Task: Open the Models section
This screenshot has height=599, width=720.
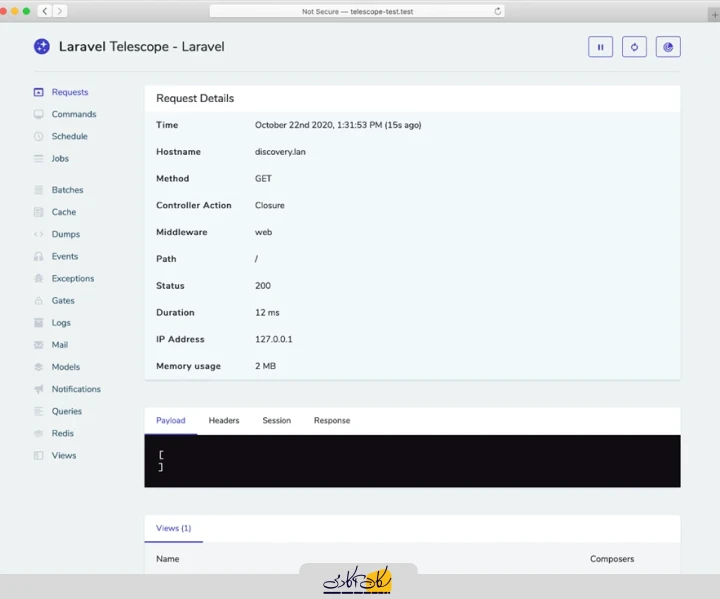Action: click(x=66, y=367)
